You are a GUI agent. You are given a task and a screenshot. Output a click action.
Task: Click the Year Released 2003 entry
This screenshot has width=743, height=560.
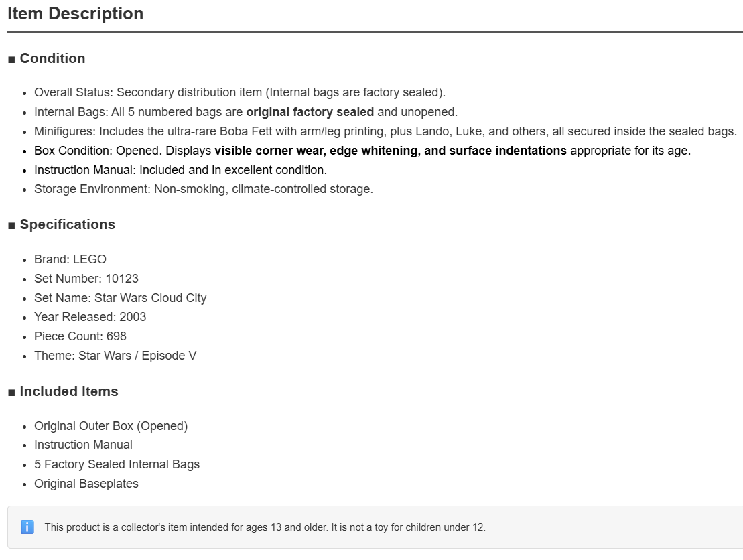90,317
